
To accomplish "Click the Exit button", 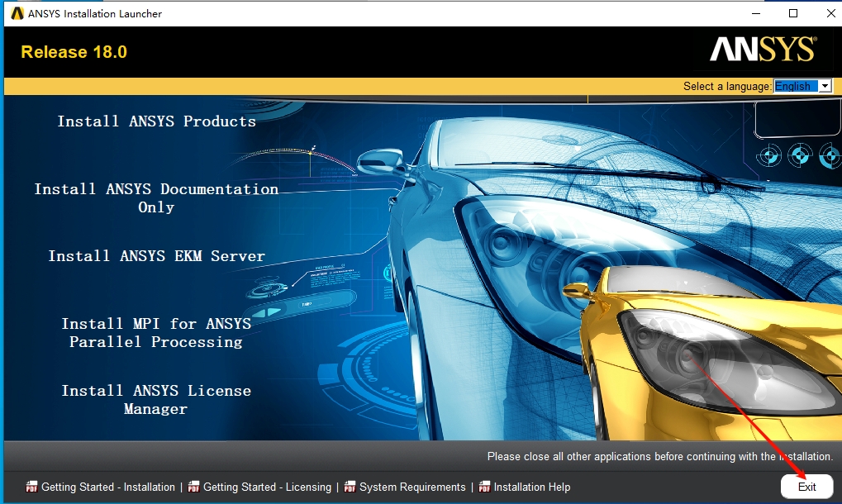I will tap(806, 486).
